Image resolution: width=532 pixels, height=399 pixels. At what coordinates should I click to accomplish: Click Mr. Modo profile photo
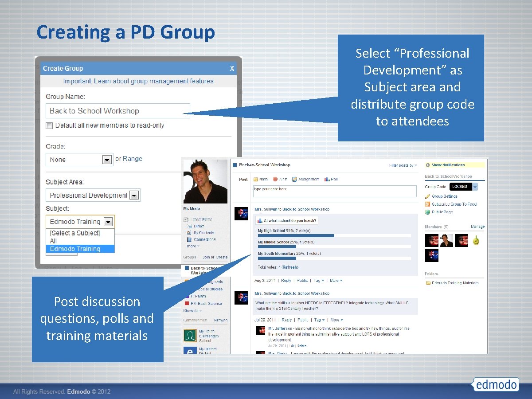[205, 181]
